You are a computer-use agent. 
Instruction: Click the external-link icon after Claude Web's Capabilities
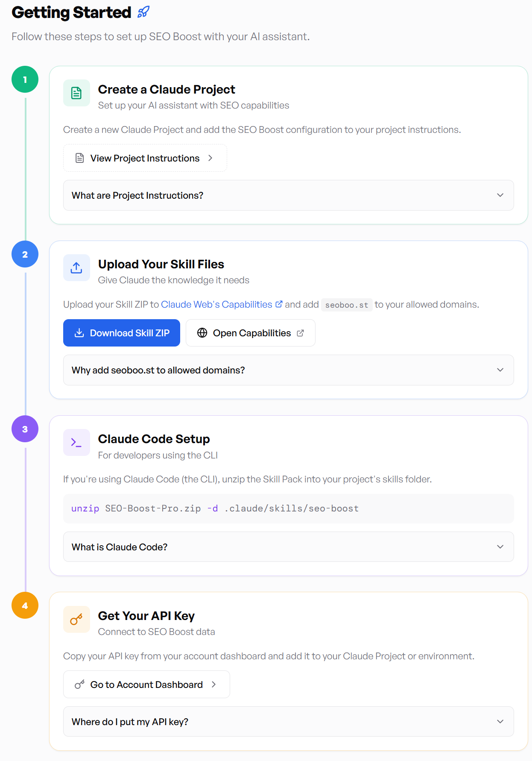pyautogui.click(x=279, y=304)
